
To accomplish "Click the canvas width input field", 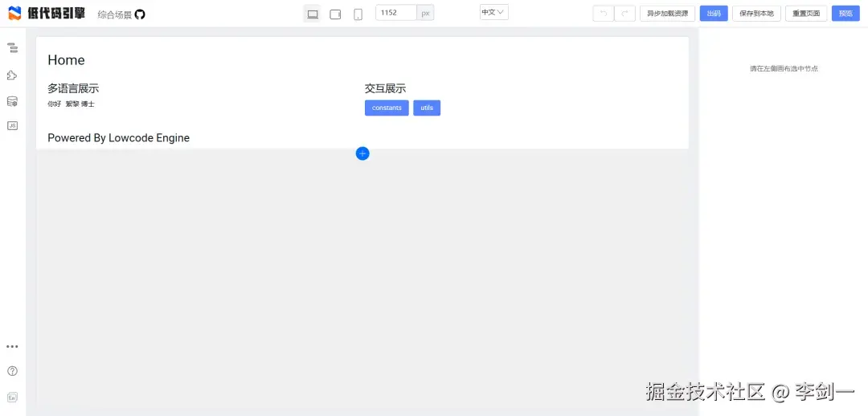I will tap(396, 13).
